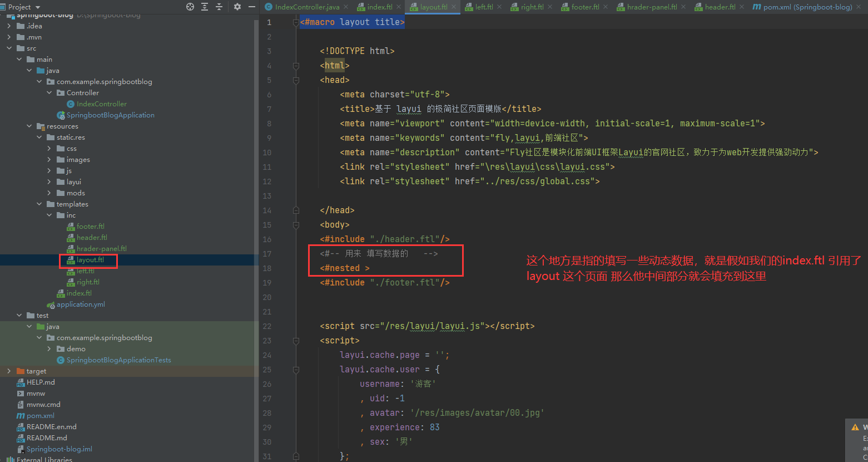Expand the mods folder
This screenshot has width=868, height=462.
click(x=49, y=193)
